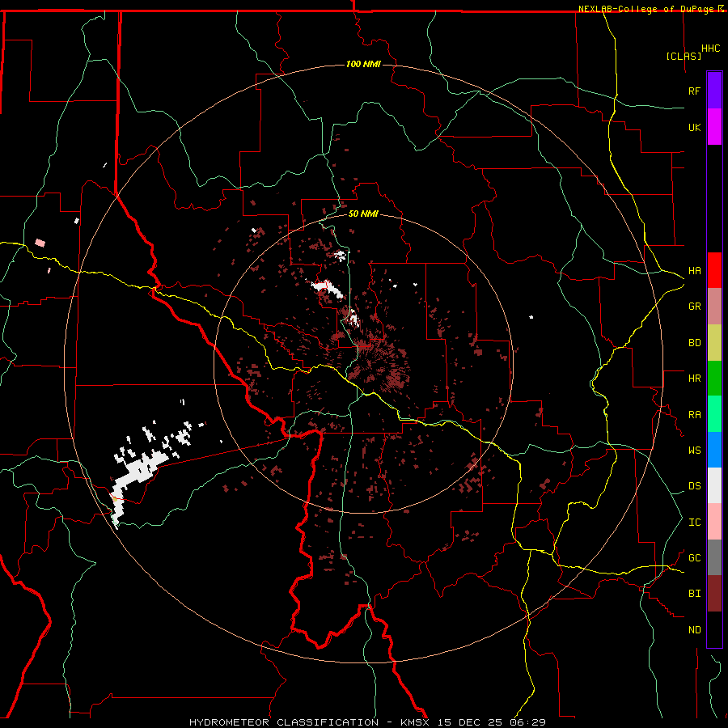Click the HHC product label
The height and width of the screenshot is (728, 728).
point(710,49)
